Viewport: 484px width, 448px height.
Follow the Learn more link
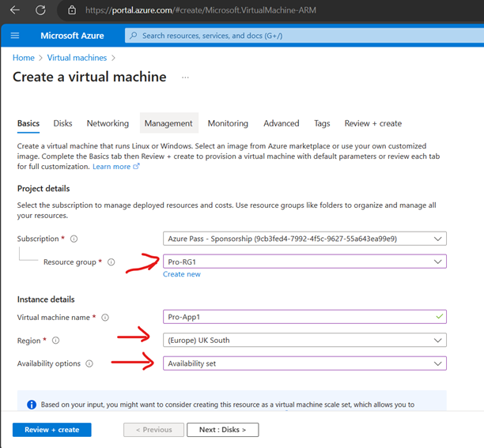[x=112, y=167]
